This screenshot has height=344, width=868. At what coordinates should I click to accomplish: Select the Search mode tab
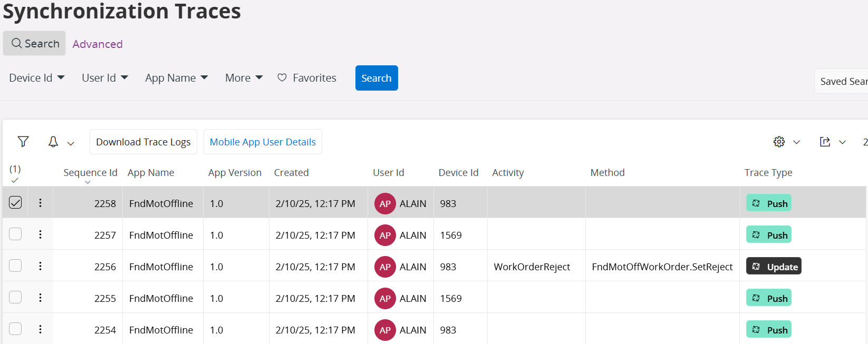pyautogui.click(x=35, y=44)
